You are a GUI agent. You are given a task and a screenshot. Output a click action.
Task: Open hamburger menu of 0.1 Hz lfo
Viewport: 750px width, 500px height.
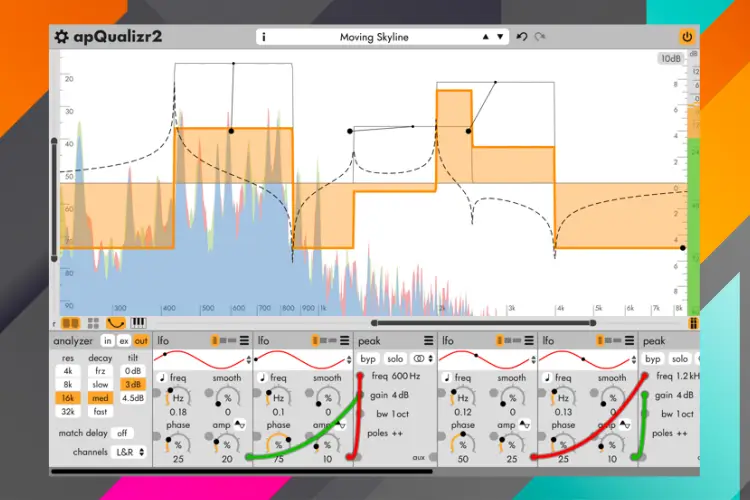pos(344,341)
